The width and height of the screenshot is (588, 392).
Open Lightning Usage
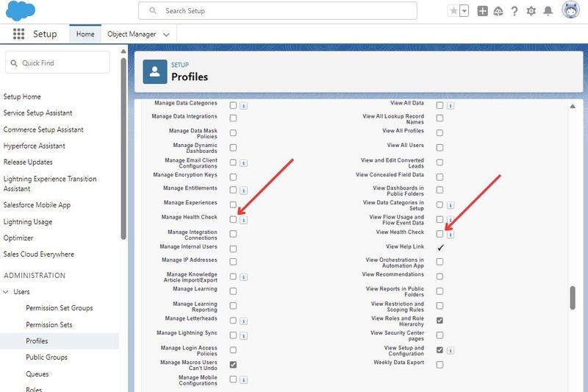click(28, 221)
